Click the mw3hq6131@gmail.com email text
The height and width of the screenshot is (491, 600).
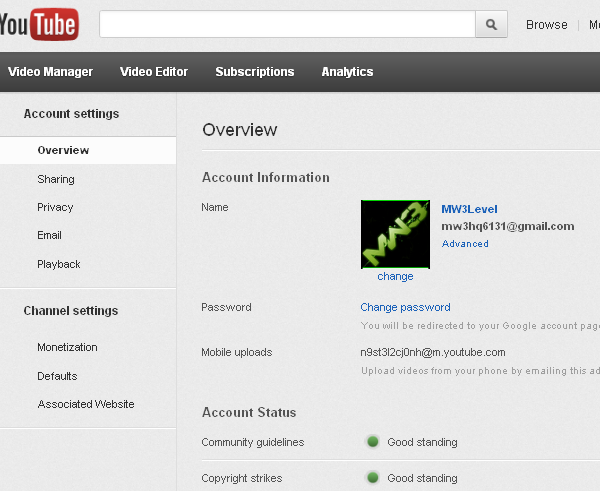[508, 226]
